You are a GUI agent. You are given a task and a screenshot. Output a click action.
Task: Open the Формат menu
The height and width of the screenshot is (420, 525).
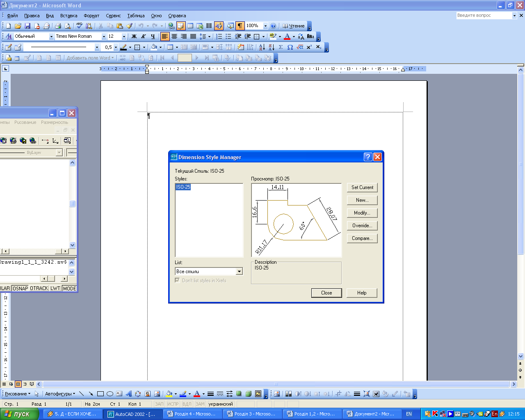(x=91, y=16)
